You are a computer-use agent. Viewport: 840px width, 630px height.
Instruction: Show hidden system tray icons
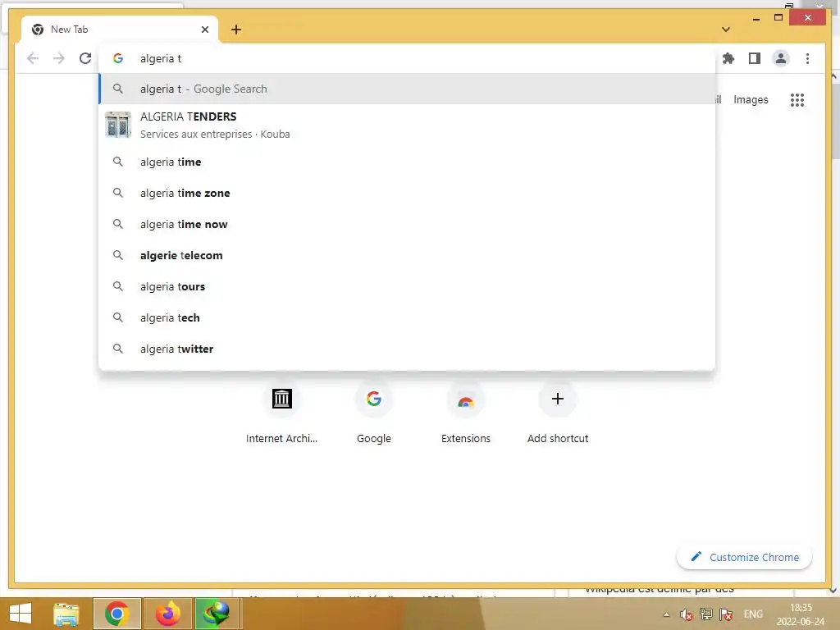[x=666, y=614]
